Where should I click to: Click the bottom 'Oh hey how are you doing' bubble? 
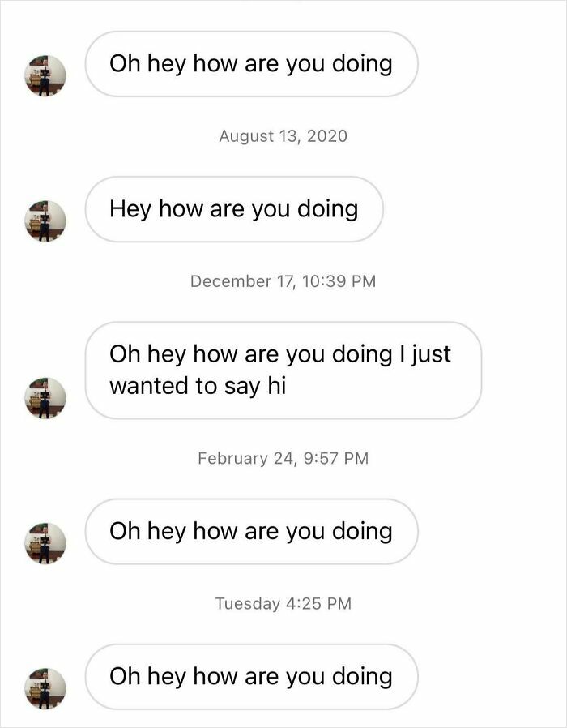tap(253, 676)
